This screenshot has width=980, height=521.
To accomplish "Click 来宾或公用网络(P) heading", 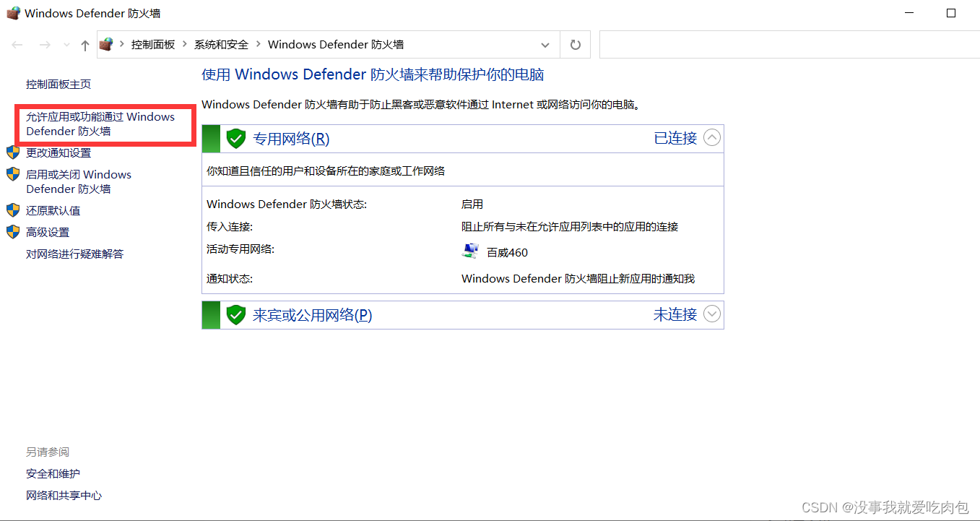I will [312, 315].
